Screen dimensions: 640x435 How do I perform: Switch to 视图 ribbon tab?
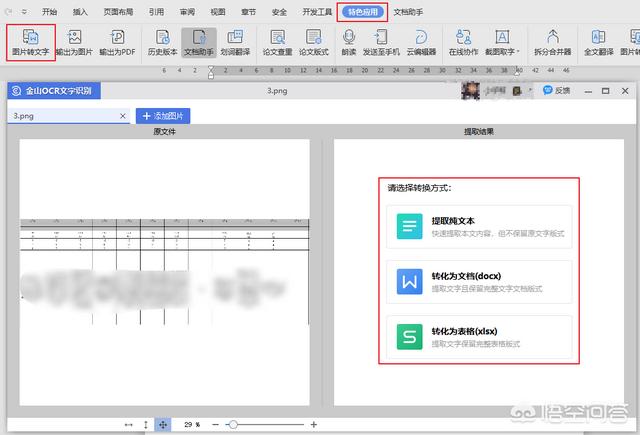[x=218, y=12]
